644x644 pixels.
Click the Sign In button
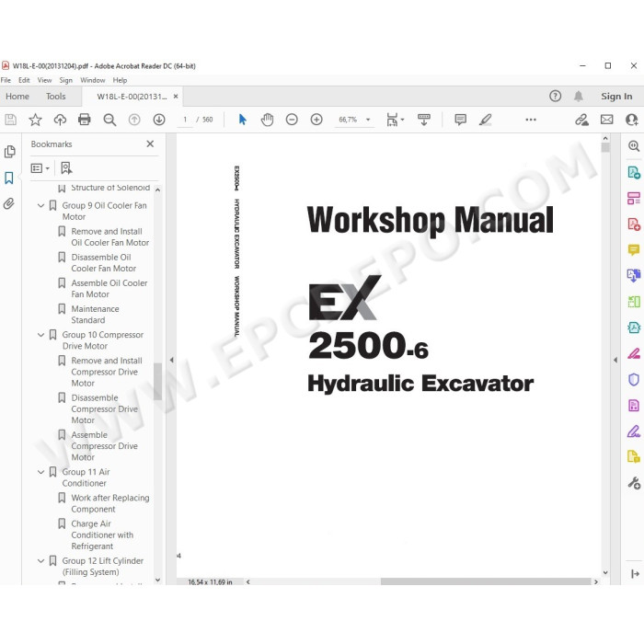(x=616, y=96)
